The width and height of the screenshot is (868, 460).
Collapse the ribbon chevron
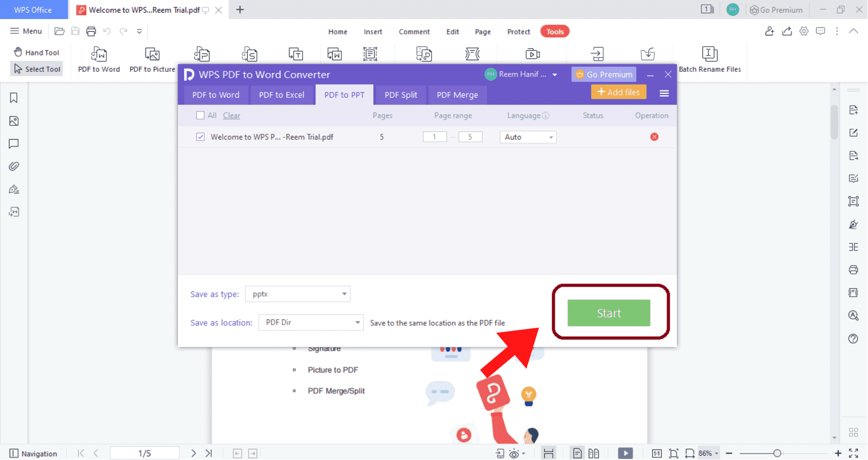pos(853,31)
